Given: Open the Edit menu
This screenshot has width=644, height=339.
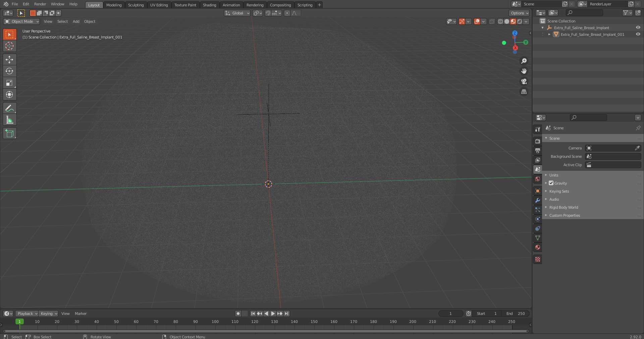Looking at the screenshot, I should pyautogui.click(x=26, y=4).
